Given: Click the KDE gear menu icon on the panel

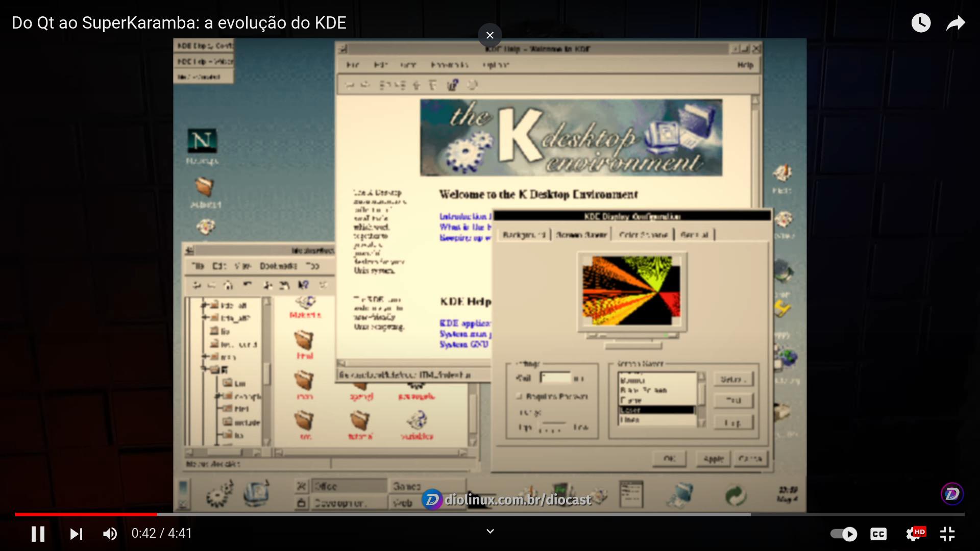Looking at the screenshot, I should (x=220, y=493).
